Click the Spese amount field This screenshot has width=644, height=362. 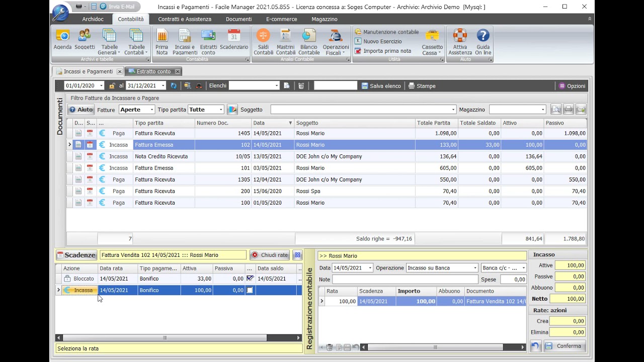point(513,279)
